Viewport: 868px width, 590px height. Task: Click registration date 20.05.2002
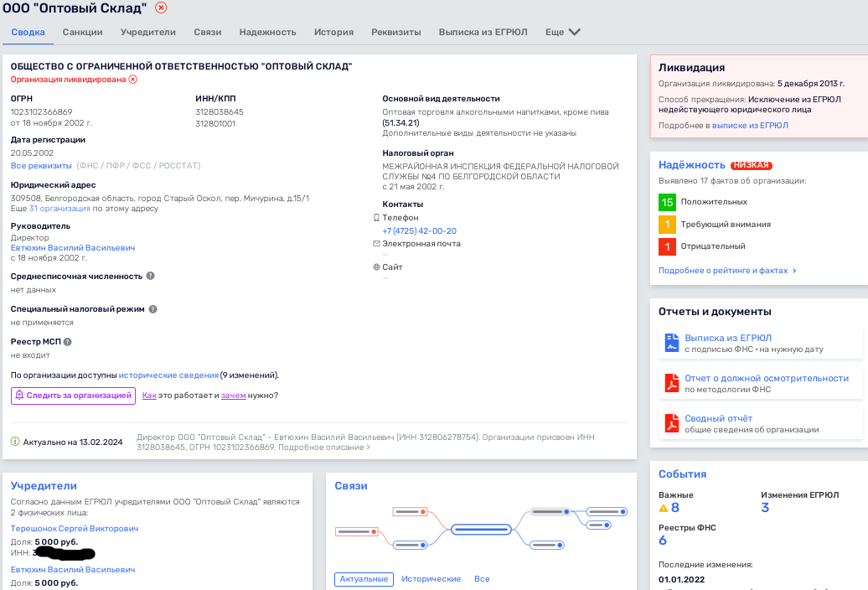point(32,153)
